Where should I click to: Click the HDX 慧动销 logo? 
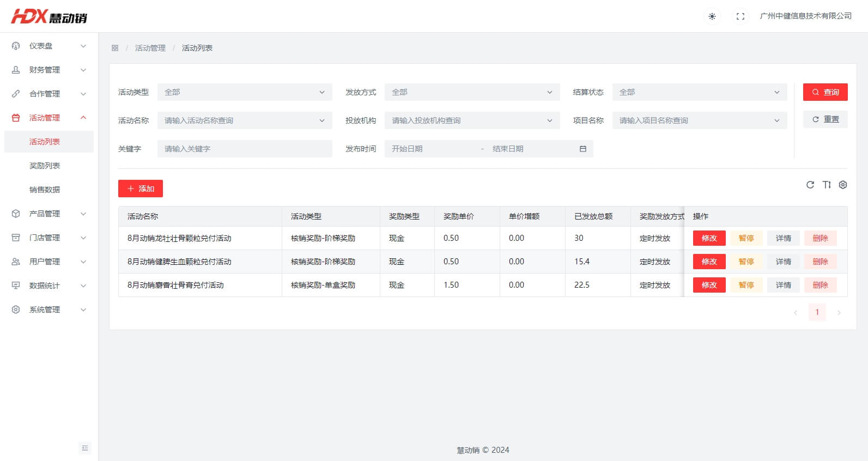point(49,16)
